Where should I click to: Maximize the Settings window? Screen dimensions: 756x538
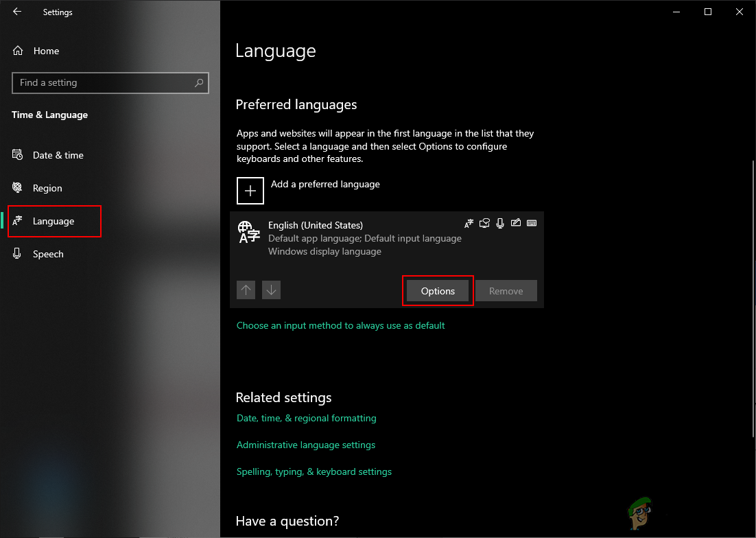[x=708, y=12]
